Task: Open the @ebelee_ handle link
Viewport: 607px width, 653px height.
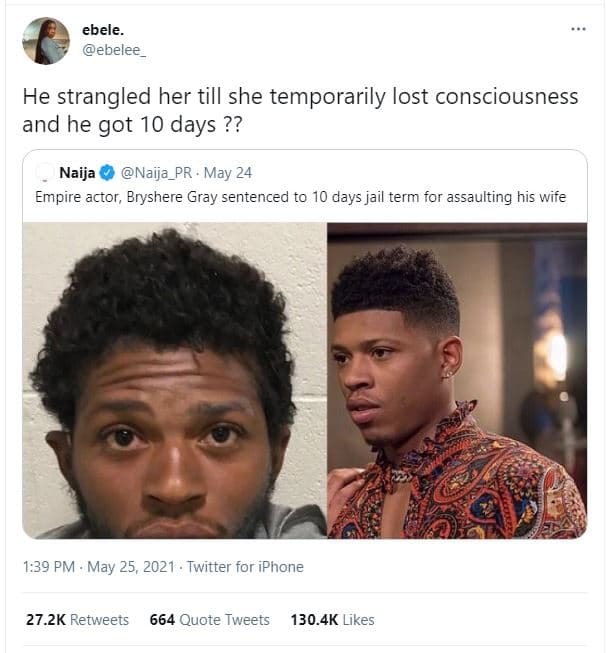Action: point(114,50)
